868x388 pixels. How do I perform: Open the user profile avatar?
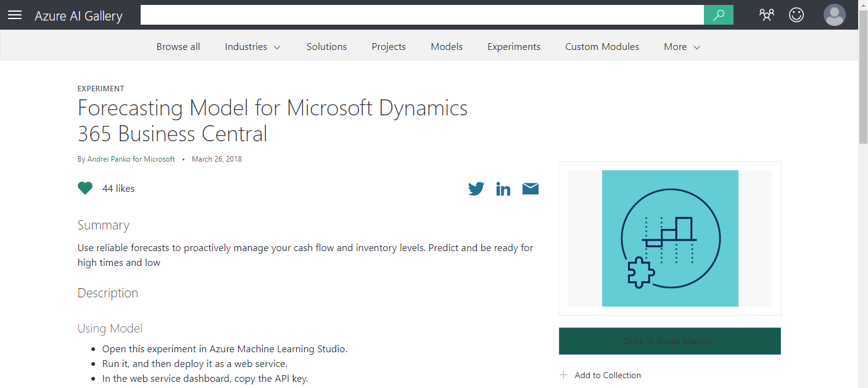tap(835, 15)
